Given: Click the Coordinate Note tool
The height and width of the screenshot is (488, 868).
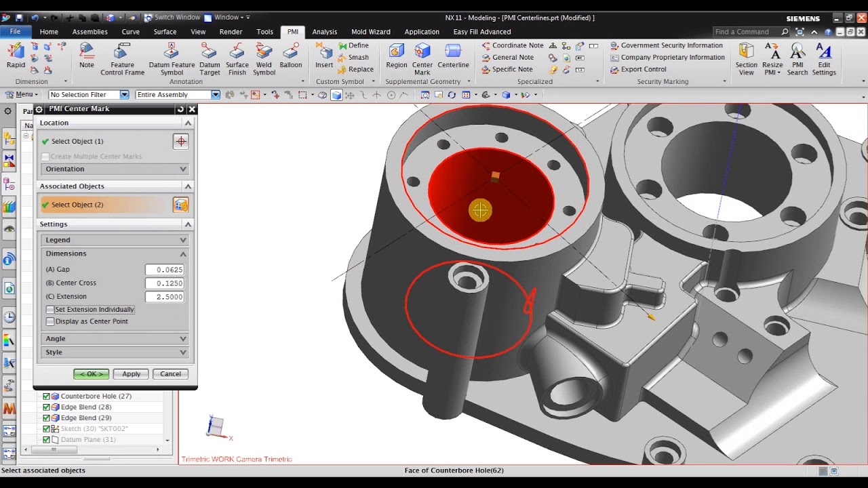Looking at the screenshot, I should 513,45.
